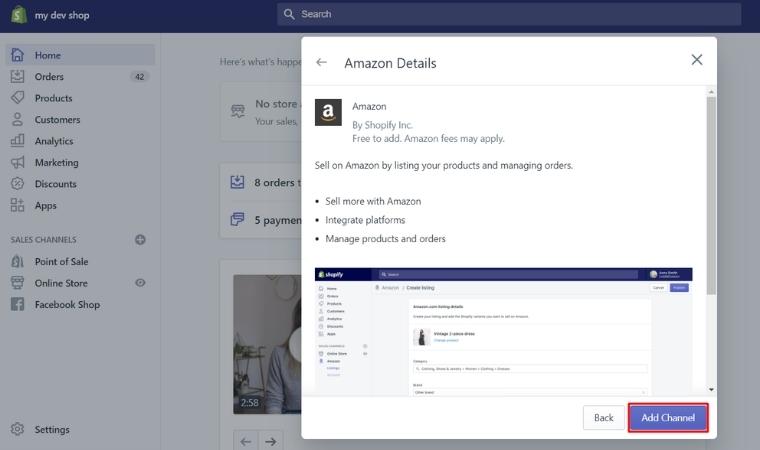Click the Marketing megaphone icon

17,162
